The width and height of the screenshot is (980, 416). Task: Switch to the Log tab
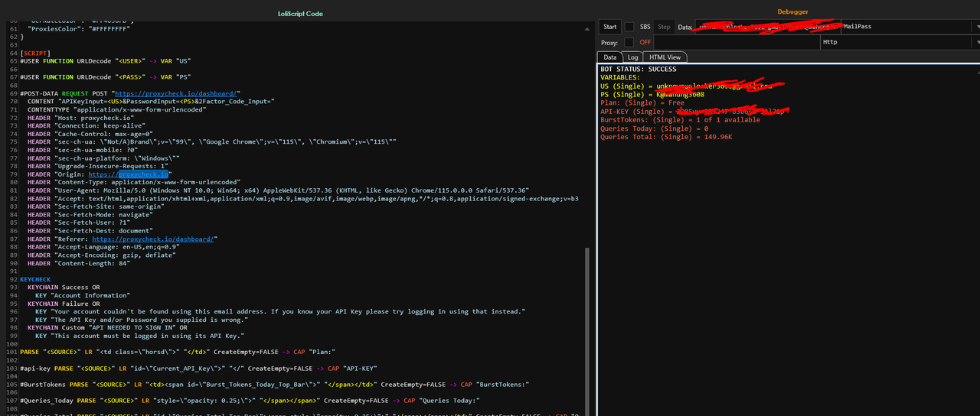(x=632, y=57)
